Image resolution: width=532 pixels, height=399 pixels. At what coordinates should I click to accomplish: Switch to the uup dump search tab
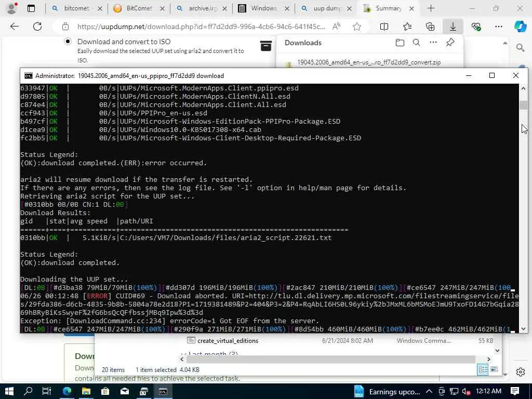[x=326, y=8]
